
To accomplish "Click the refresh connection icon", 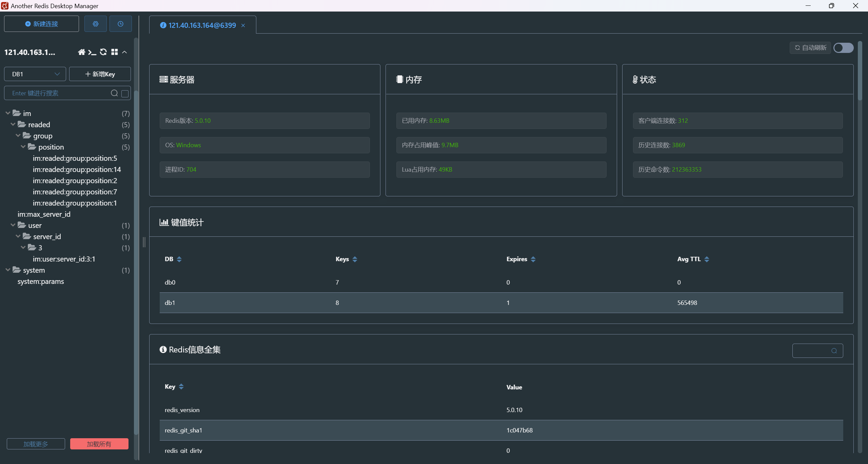I will (x=103, y=52).
